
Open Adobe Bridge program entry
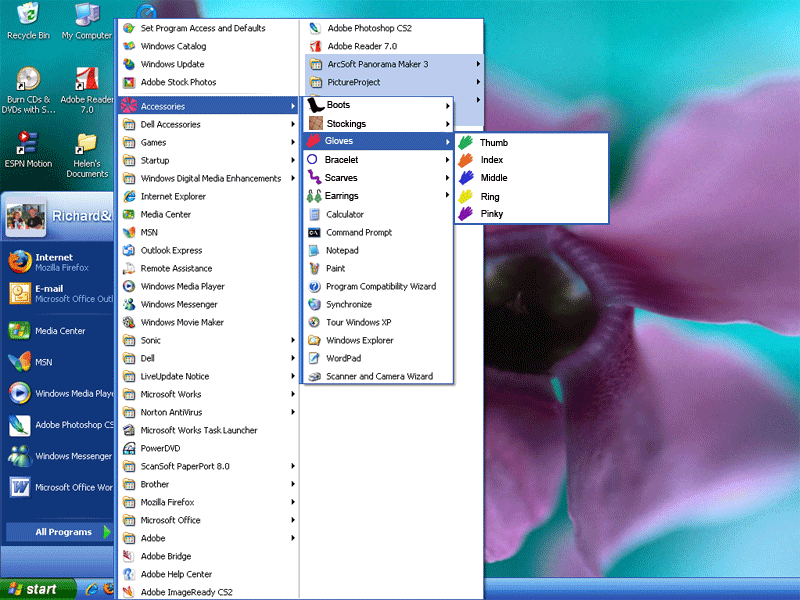point(208,556)
